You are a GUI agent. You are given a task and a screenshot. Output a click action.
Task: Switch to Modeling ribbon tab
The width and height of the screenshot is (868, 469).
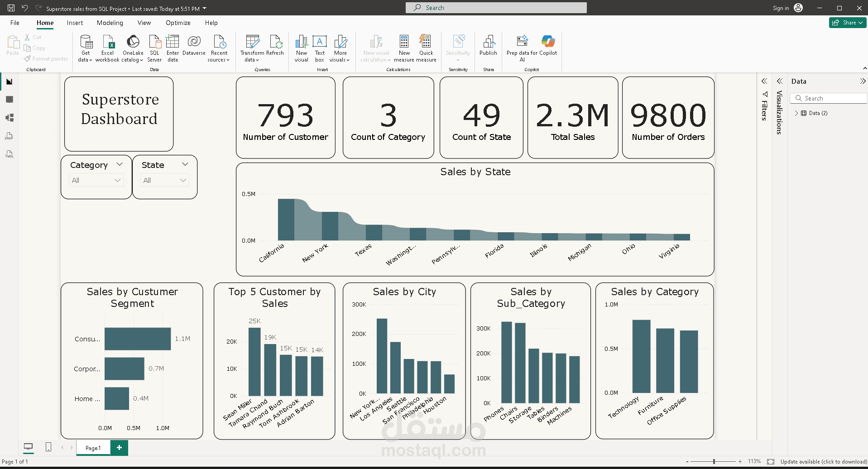click(x=110, y=23)
